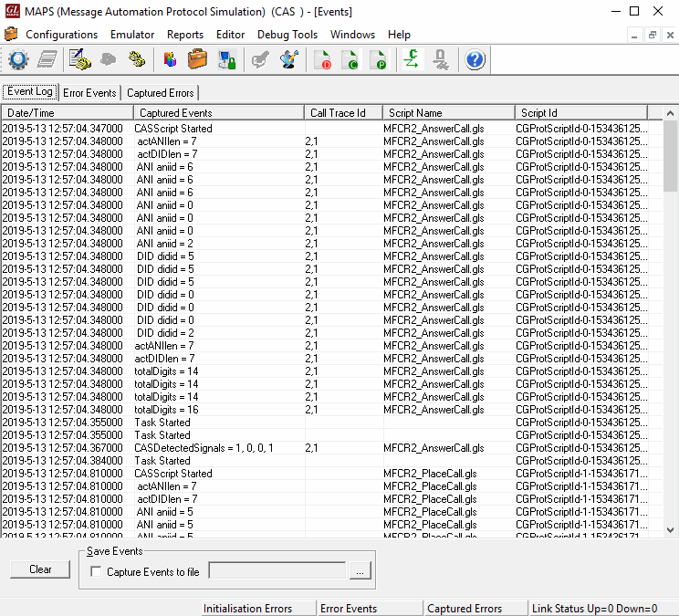Open the notepad-and-phone call generation icon
This screenshot has height=616, width=679.
click(80, 59)
